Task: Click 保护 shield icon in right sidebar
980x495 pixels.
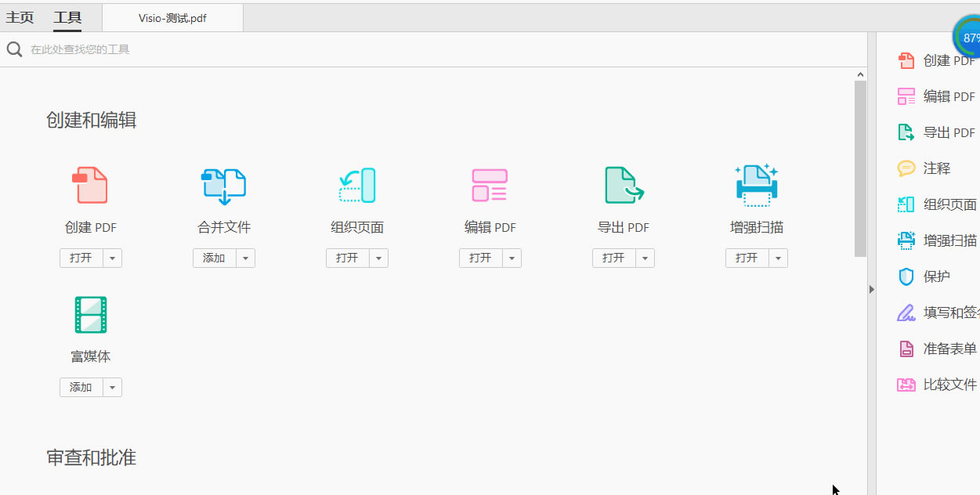Action: (906, 276)
